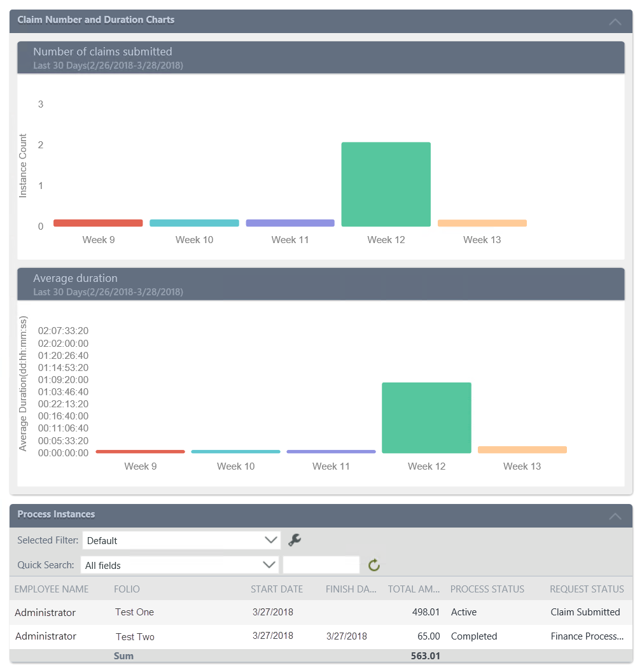Sort by the PROCESS STATUS column

487,589
